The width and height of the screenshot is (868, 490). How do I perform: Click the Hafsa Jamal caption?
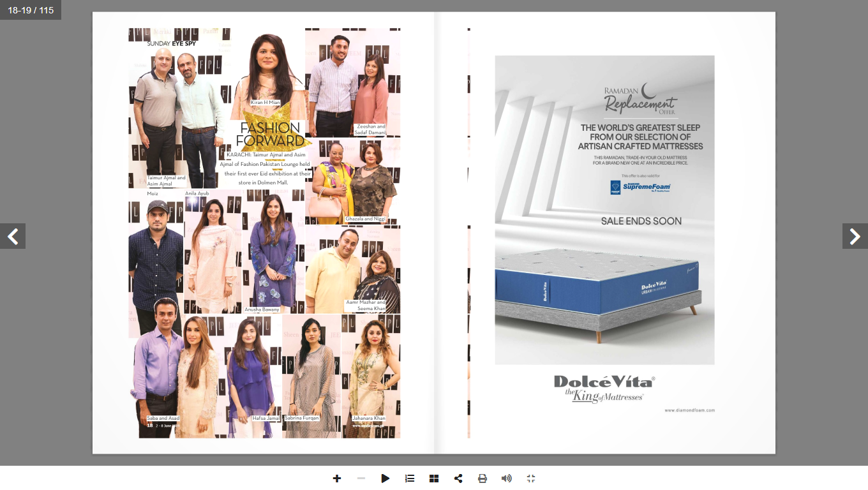[x=266, y=418]
